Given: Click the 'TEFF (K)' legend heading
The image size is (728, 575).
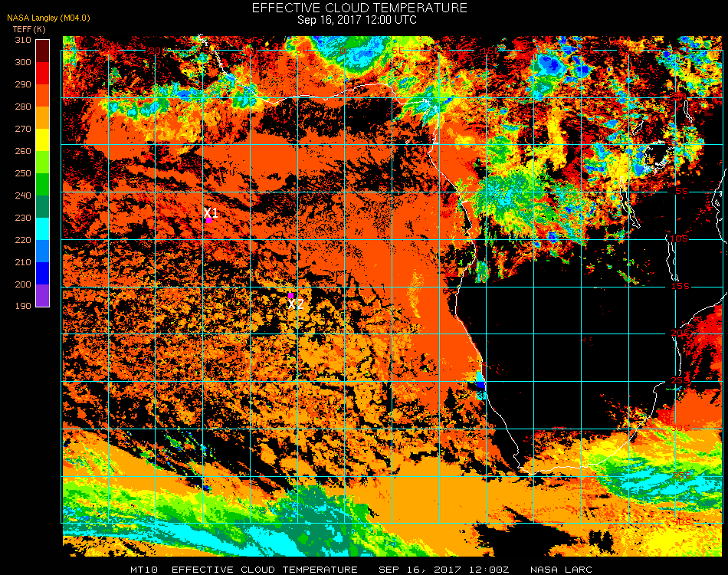Looking at the screenshot, I should pyautogui.click(x=29, y=29).
